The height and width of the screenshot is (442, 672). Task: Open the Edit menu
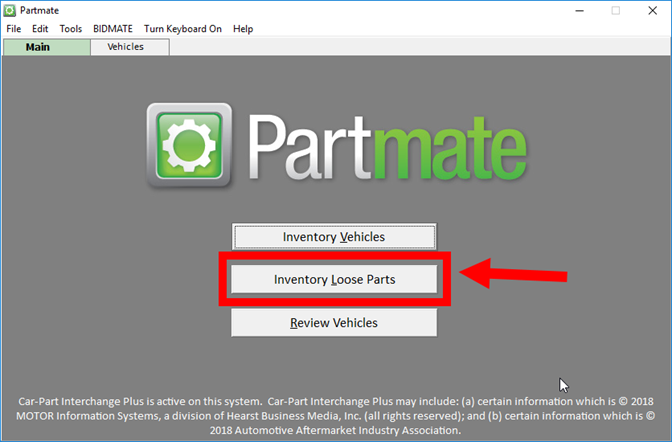40,29
